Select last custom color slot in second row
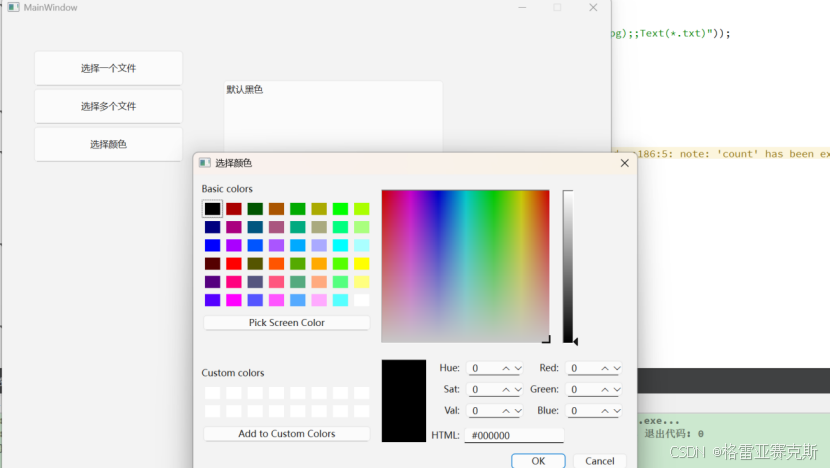 362,411
